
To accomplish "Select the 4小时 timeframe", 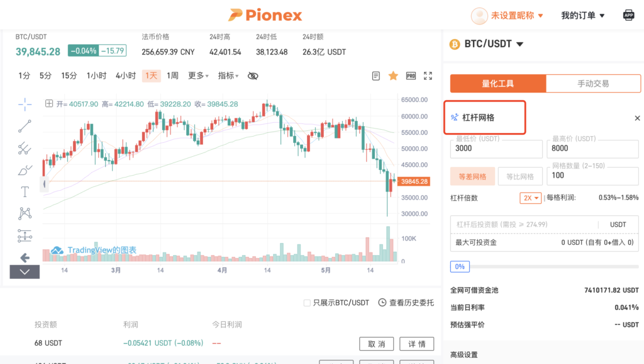I will pyautogui.click(x=126, y=76).
